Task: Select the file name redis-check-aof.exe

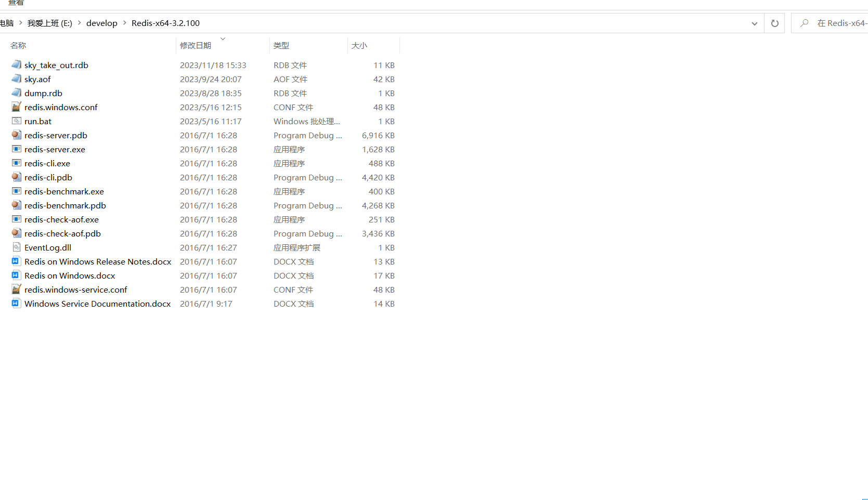Action: point(61,219)
